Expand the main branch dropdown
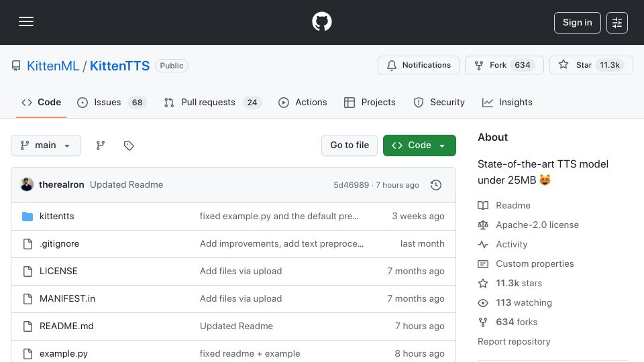The height and width of the screenshot is (362, 644). [x=46, y=145]
